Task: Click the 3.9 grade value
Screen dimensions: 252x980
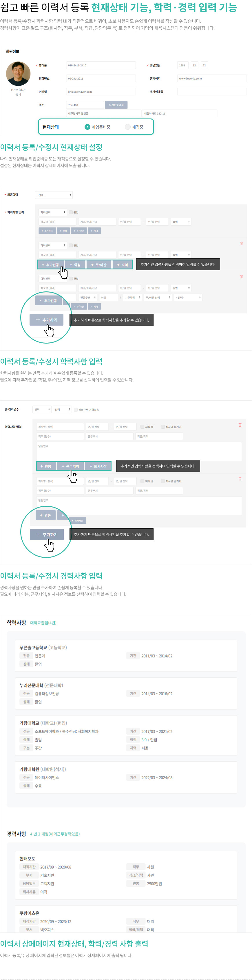Action: coord(144,740)
